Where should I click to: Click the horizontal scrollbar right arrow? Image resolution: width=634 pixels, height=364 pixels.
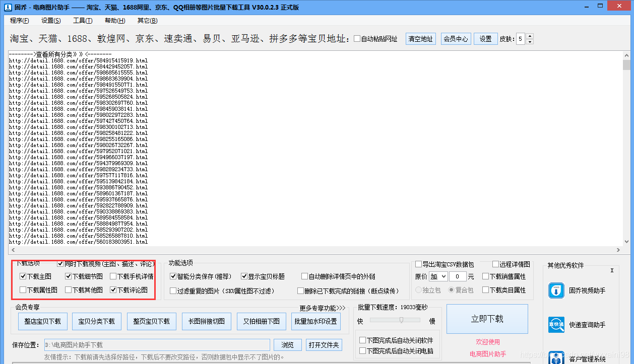tap(619, 250)
